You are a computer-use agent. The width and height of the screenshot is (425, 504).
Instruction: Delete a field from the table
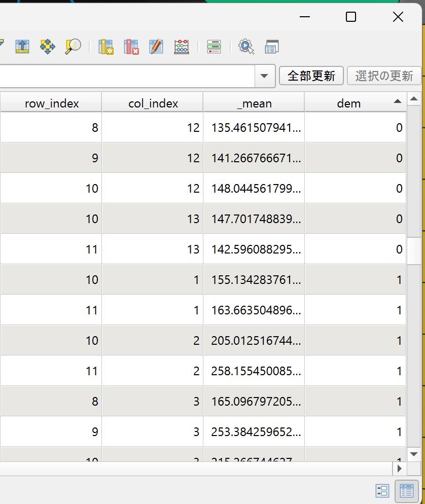tap(131, 47)
